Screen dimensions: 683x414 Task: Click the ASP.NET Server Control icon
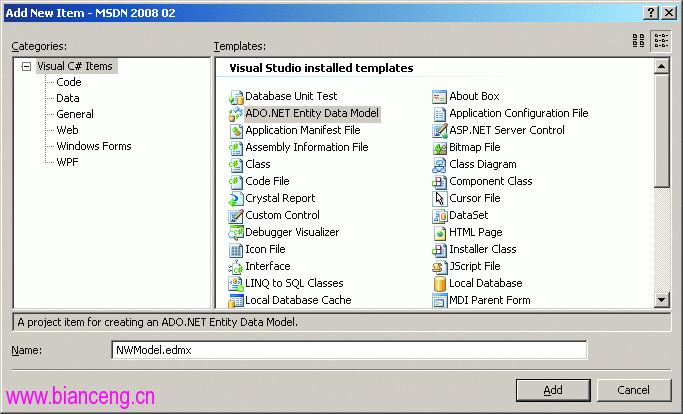coord(440,130)
